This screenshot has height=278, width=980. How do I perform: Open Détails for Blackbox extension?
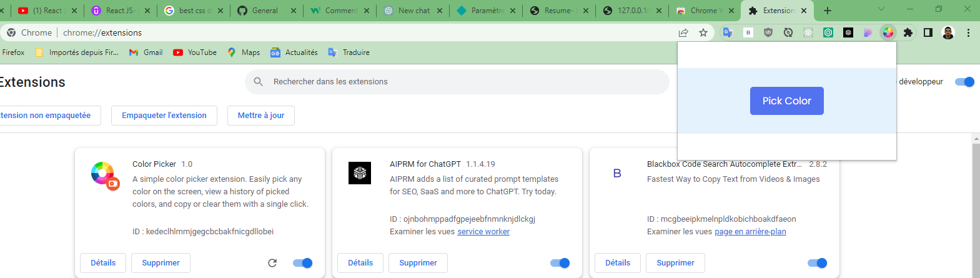click(618, 263)
